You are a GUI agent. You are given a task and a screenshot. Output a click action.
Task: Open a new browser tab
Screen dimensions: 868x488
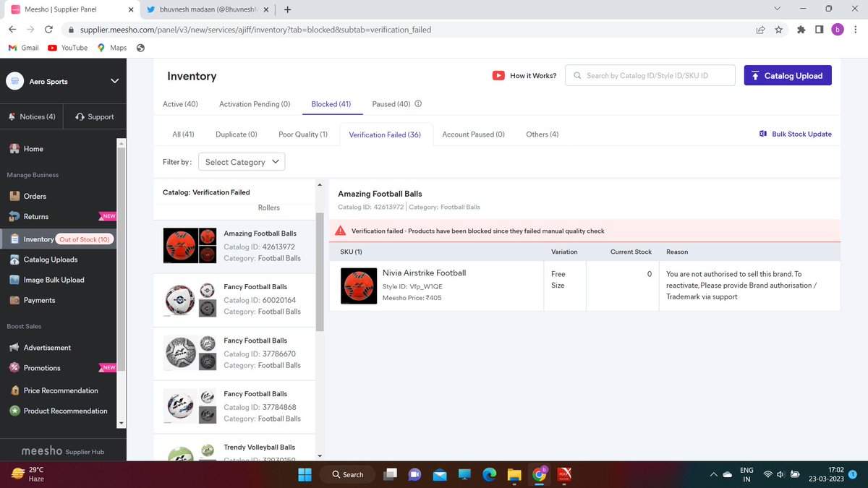click(288, 9)
